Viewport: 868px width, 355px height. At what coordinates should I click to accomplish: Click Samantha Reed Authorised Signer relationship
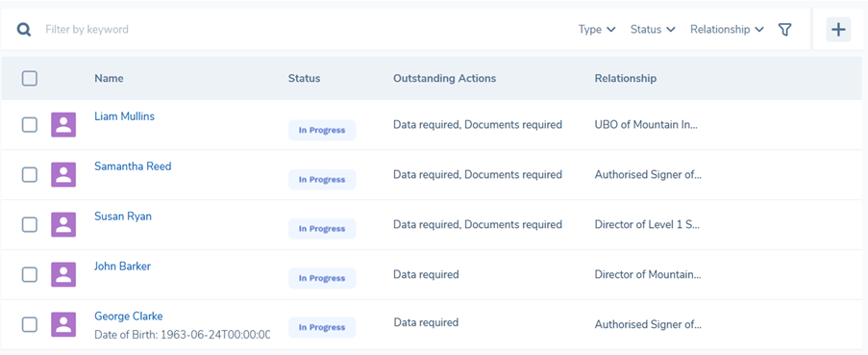(x=648, y=174)
